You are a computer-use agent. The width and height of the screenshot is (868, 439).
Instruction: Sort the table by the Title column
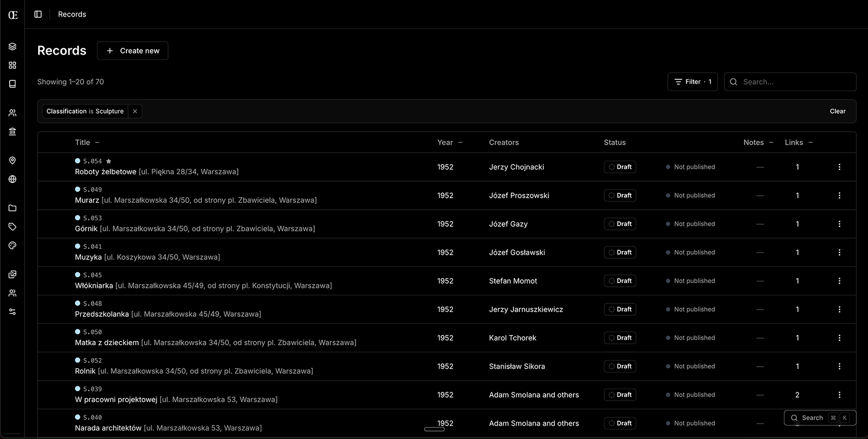coord(87,143)
